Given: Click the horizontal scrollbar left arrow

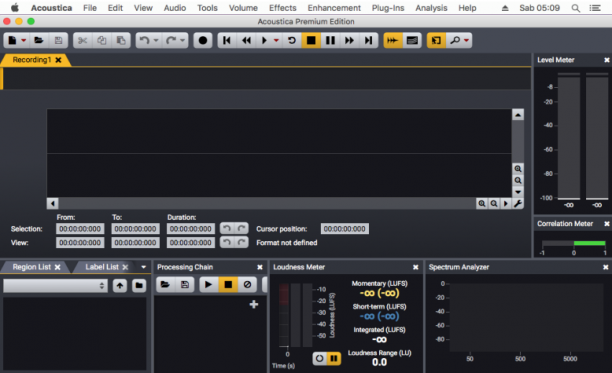Looking at the screenshot, I should [x=53, y=203].
